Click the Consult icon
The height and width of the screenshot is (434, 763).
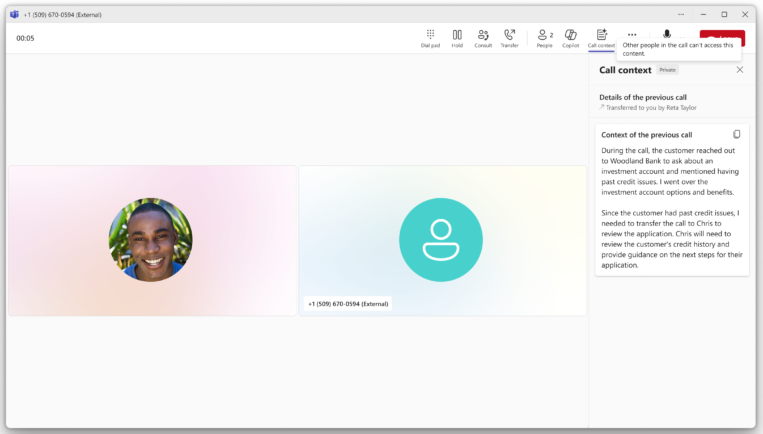(x=483, y=38)
